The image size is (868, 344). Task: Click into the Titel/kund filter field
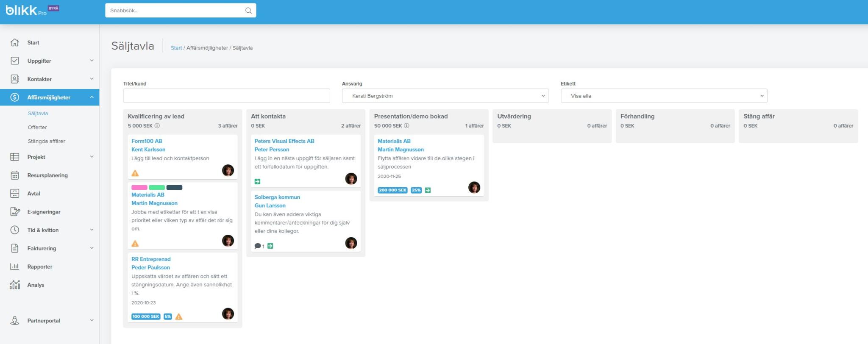click(226, 96)
